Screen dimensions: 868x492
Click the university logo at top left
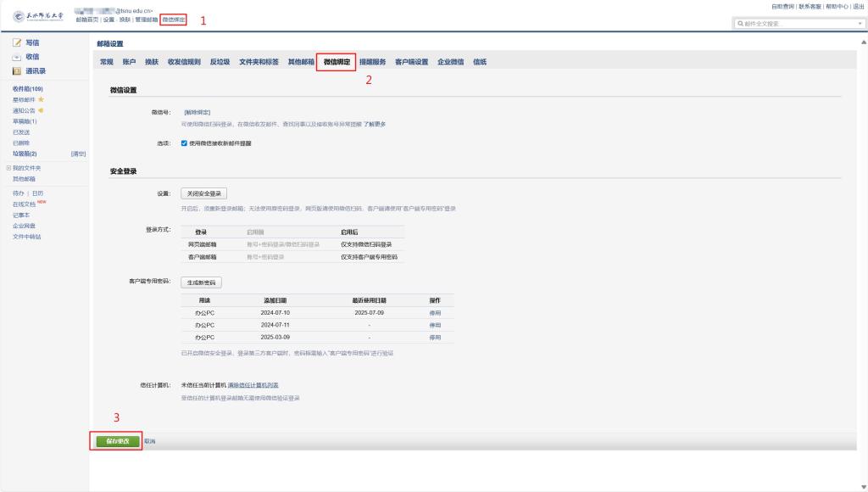pyautogui.click(x=39, y=16)
